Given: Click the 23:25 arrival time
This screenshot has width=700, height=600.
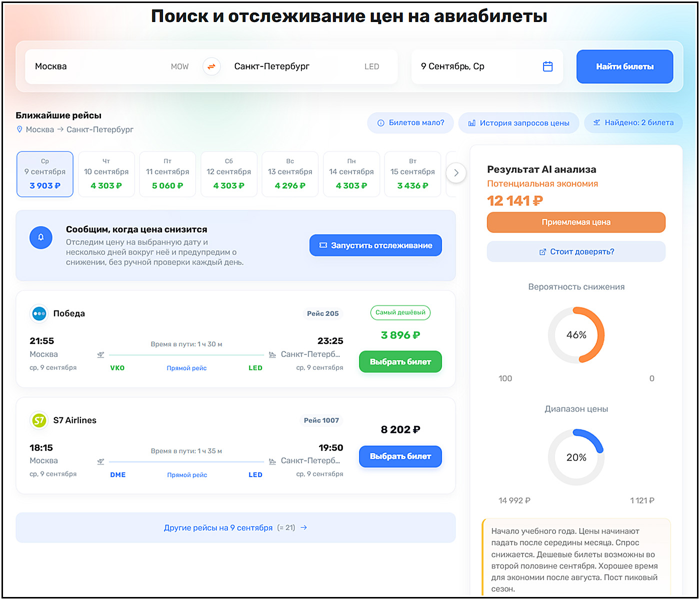Looking at the screenshot, I should coord(330,341).
